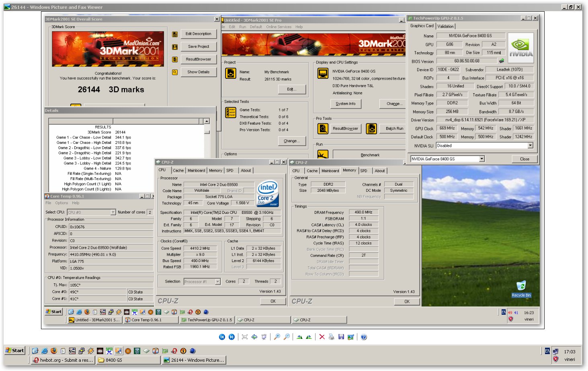The image size is (588, 371).
Task: Rotate the image counterclockwise
Action: tap(309, 337)
